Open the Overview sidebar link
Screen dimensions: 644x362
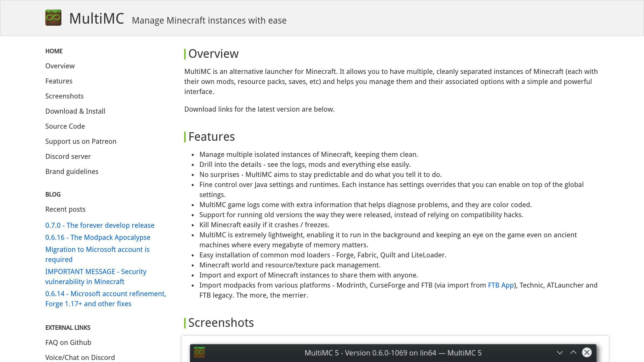pyautogui.click(x=60, y=66)
